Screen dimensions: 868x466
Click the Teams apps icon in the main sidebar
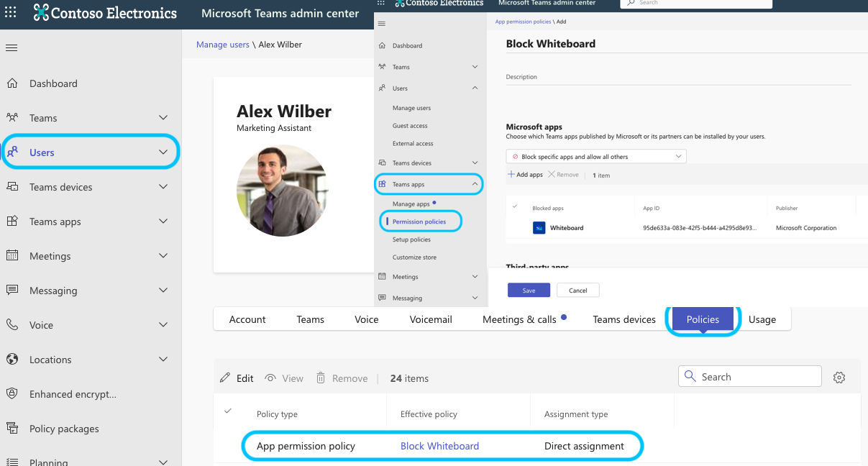[12, 221]
